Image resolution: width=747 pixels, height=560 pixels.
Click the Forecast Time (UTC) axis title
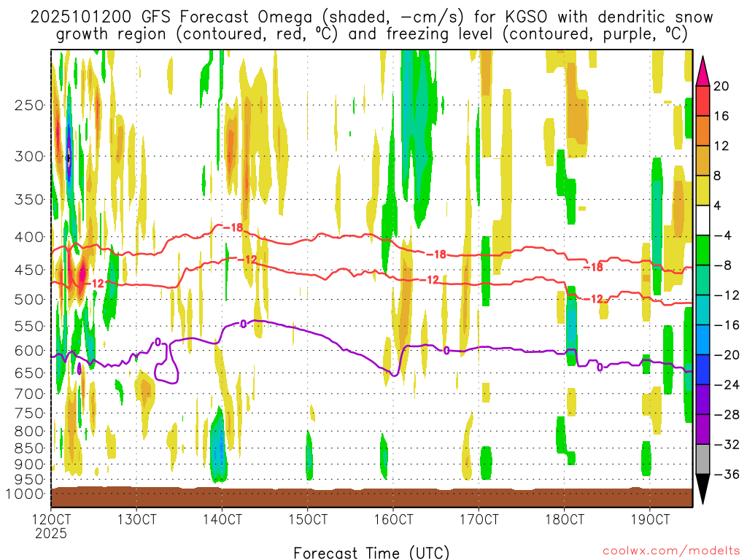click(x=371, y=552)
